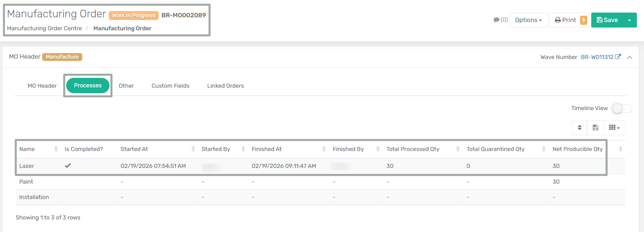The height and width of the screenshot is (232, 644).
Task: Expand the Save button dropdown arrow
Action: (x=629, y=20)
